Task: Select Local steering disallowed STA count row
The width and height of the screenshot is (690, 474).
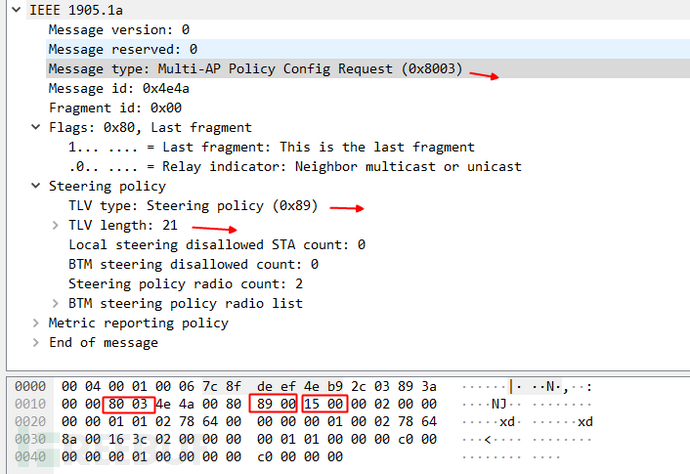Action: point(217,245)
